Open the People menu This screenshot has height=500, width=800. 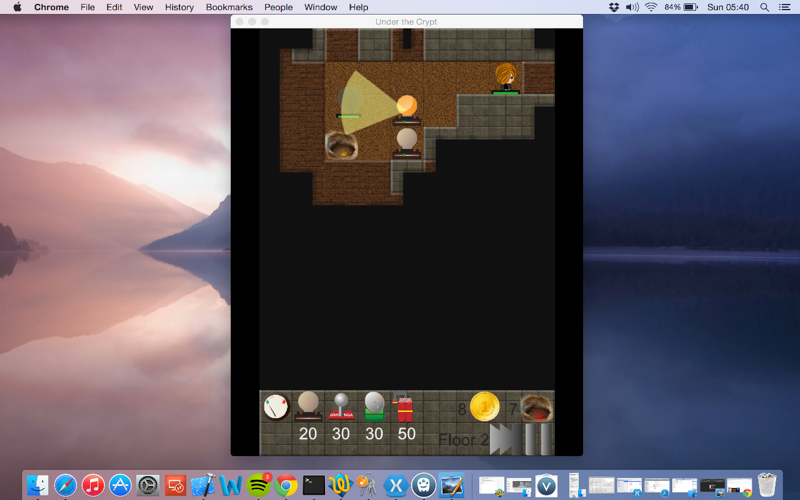[x=278, y=7]
